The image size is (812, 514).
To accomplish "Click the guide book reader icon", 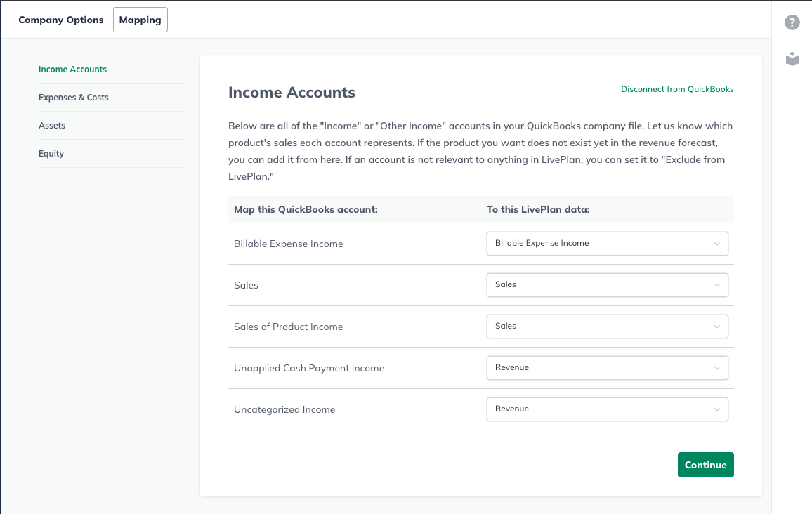I will (x=792, y=58).
